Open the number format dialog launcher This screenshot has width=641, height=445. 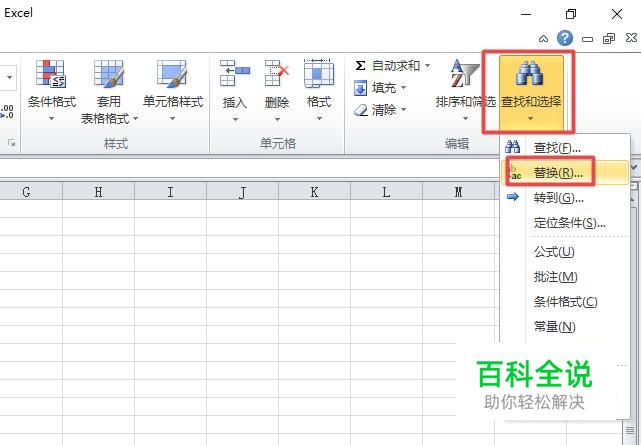pos(11,143)
